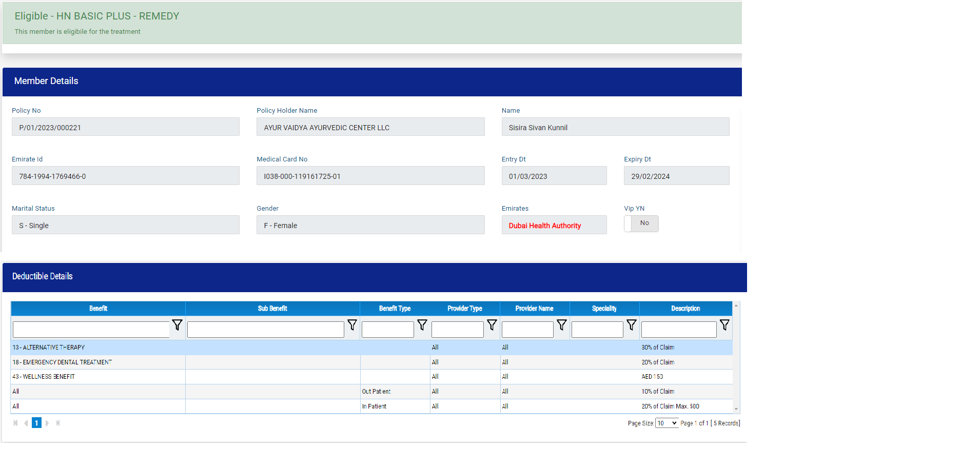Sort by Description column header
The width and height of the screenshot is (980, 449).
tap(685, 309)
